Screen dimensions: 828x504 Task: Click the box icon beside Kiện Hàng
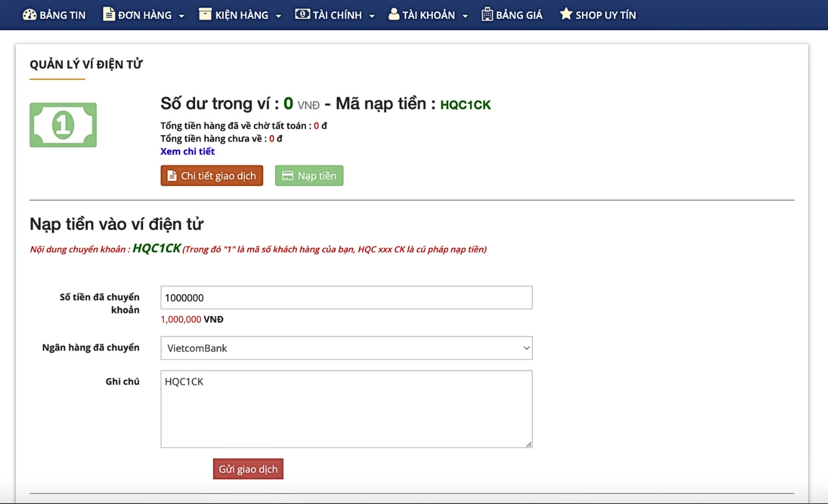(205, 14)
